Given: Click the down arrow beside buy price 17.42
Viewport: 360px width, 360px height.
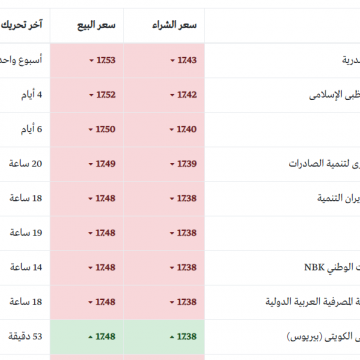Looking at the screenshot, I should point(172,95).
